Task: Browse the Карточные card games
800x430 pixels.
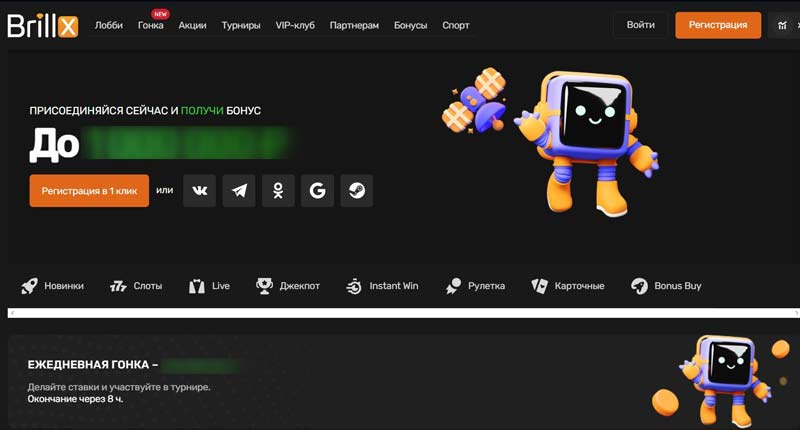Action: [567, 286]
